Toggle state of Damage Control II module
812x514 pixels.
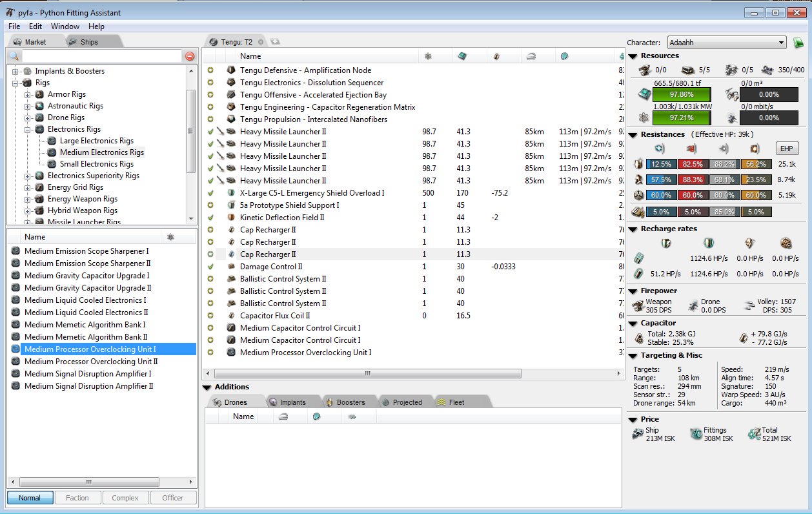click(210, 267)
